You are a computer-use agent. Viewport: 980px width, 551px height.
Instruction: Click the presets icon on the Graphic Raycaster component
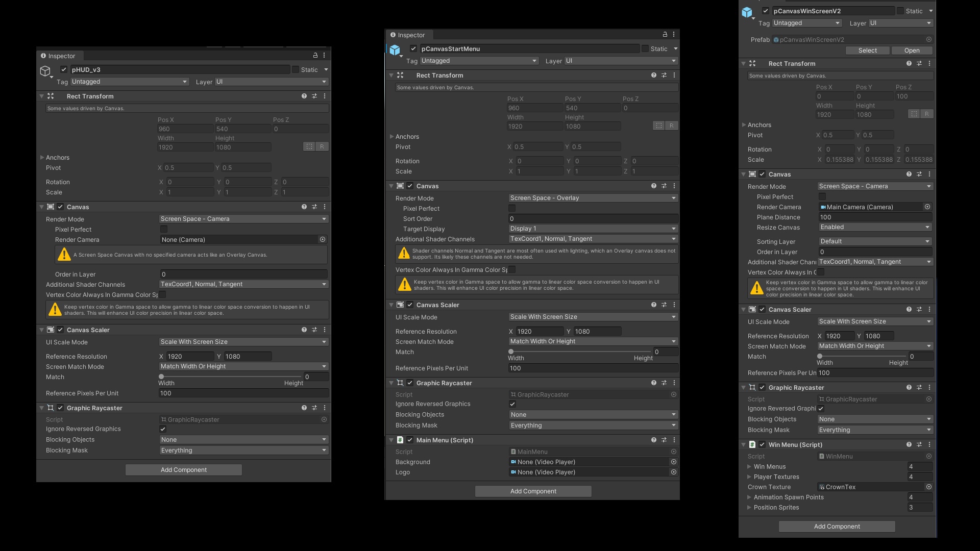coord(314,408)
